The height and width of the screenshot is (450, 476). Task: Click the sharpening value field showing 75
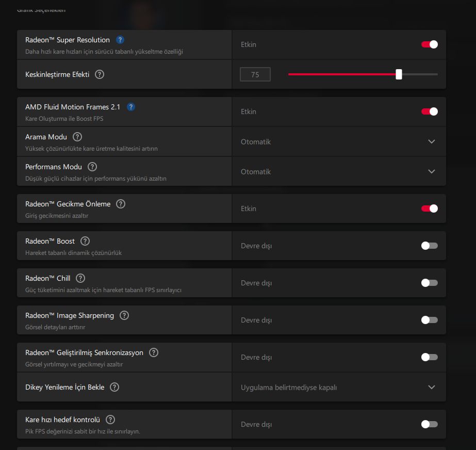(x=255, y=74)
